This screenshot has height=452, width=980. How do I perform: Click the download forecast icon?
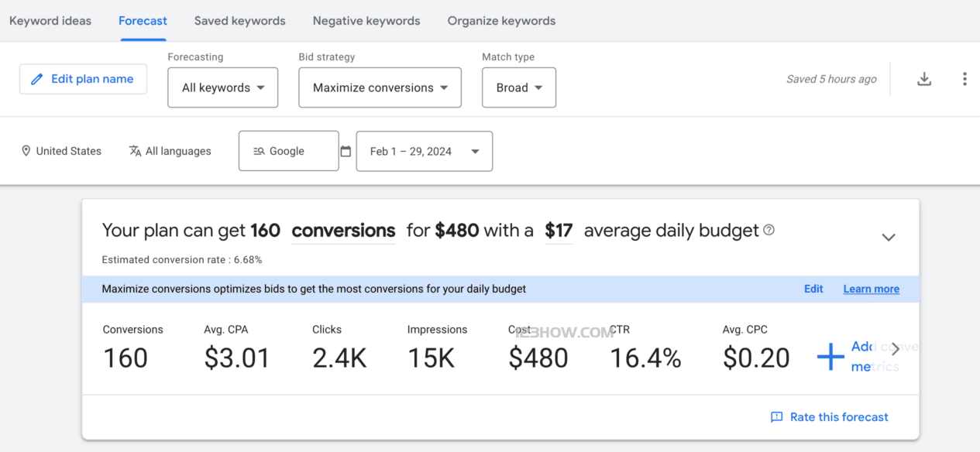pos(923,79)
